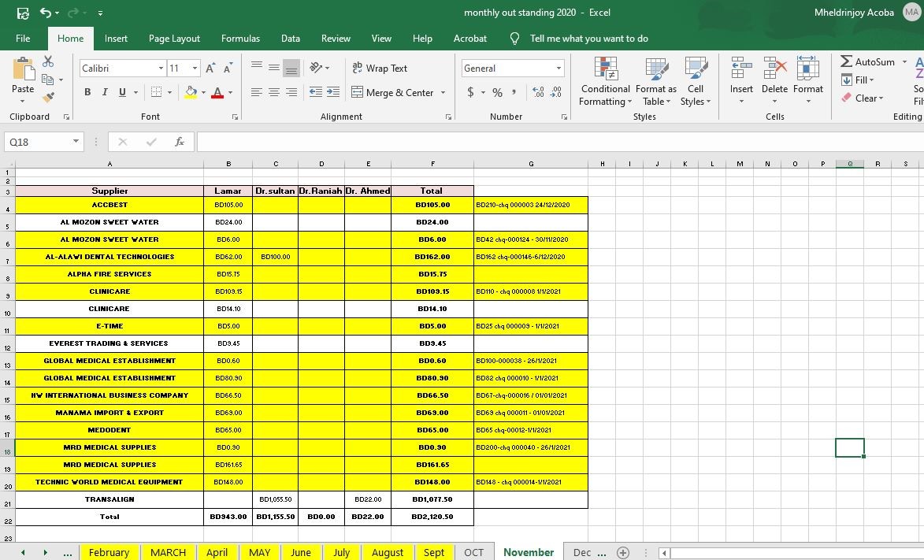The image size is (924, 560).
Task: Toggle Bottom Align
Action: (291, 68)
